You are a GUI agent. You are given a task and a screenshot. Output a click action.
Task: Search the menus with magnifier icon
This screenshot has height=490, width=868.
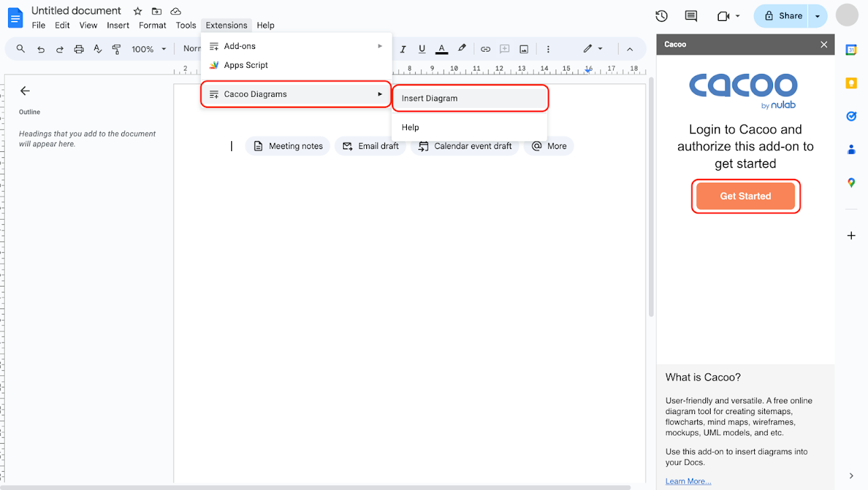click(21, 49)
